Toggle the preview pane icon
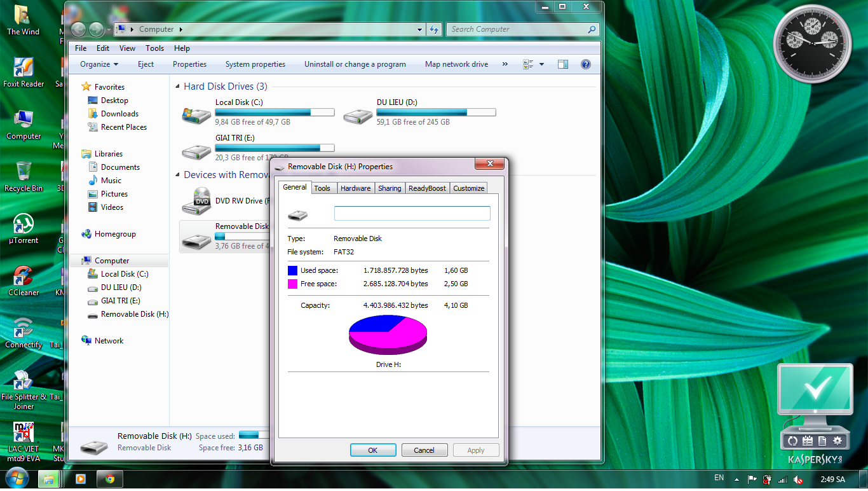The image size is (868, 491). 562,64
